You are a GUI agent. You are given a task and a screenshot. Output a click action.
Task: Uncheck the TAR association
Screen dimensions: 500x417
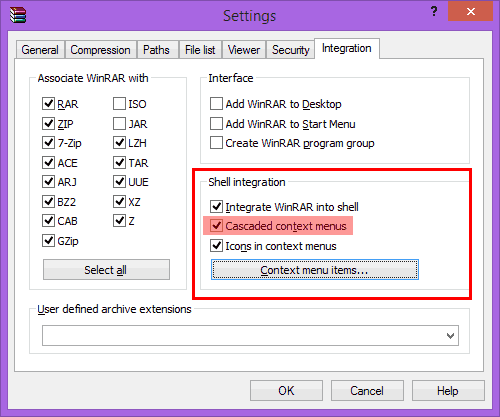[119, 163]
